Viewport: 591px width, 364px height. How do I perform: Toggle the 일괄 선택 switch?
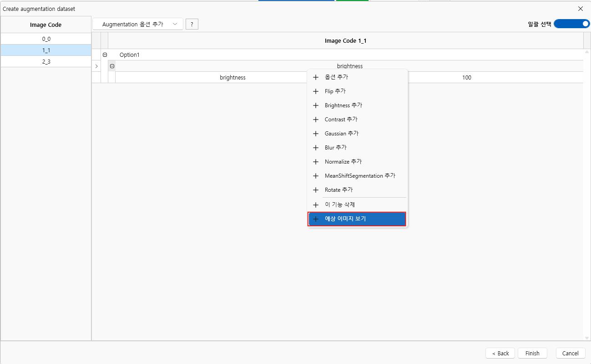[571, 24]
